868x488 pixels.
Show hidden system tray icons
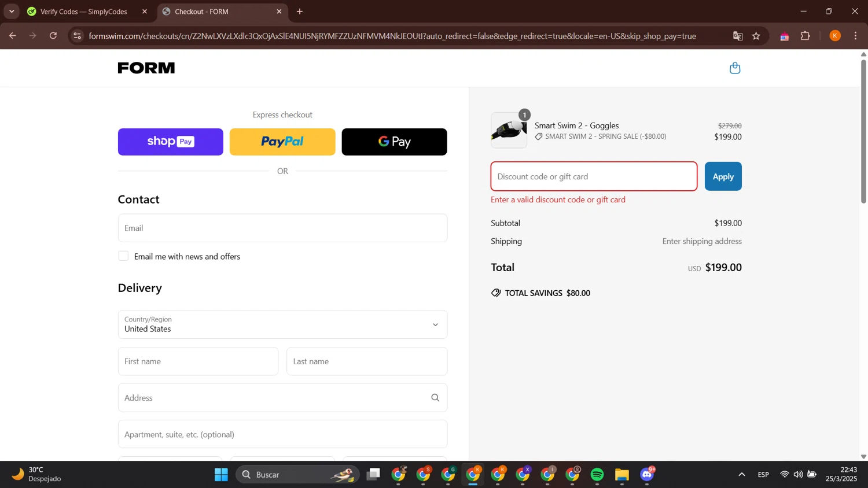coord(742,475)
